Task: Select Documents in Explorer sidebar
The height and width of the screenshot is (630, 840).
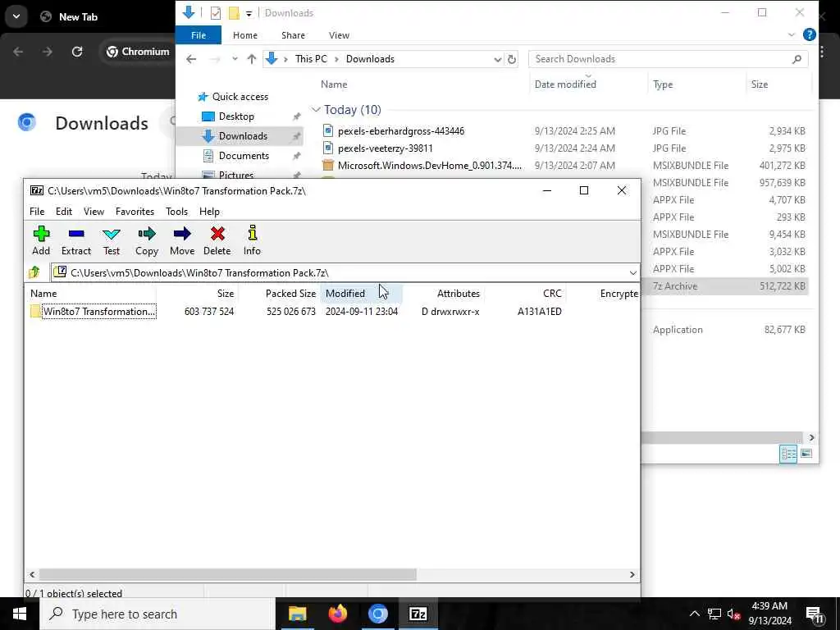Action: pyautogui.click(x=244, y=156)
